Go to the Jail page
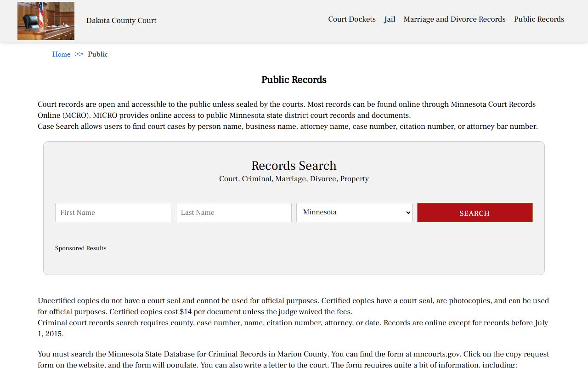The height and width of the screenshot is (368, 588). point(390,19)
